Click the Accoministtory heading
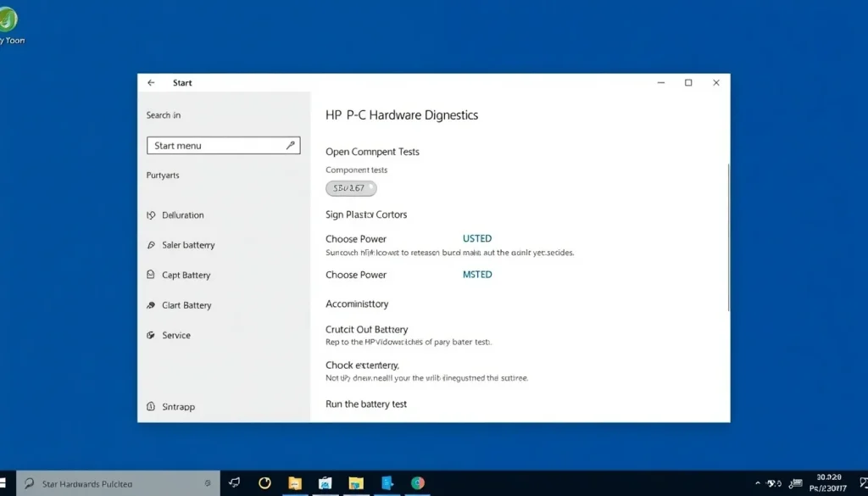 click(x=357, y=304)
